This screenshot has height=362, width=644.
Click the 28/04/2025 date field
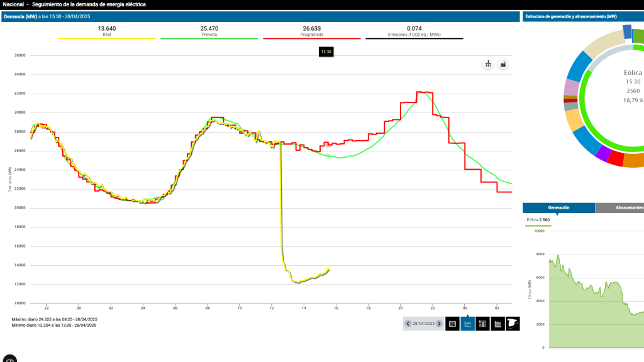423,324
